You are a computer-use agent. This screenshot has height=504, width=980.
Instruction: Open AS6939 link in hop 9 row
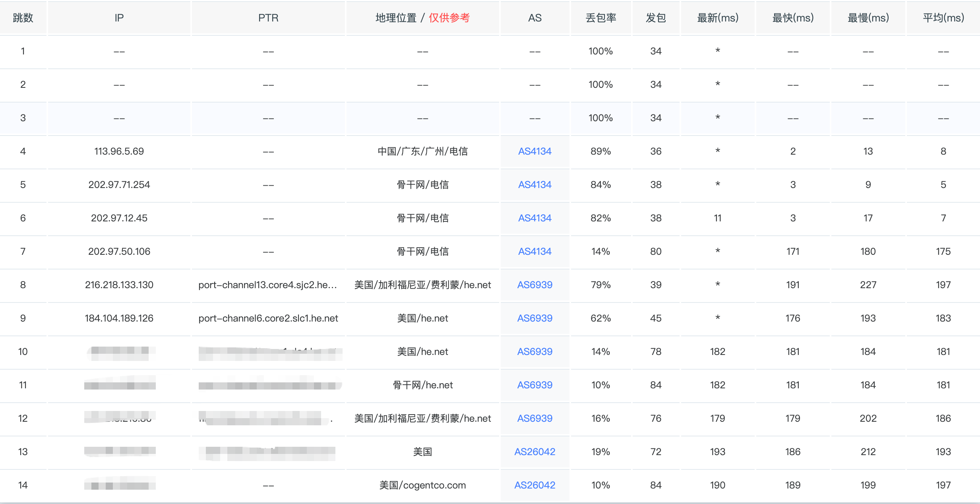click(535, 318)
